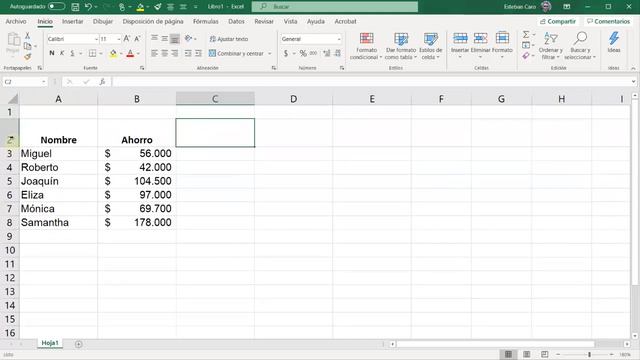640x360 pixels.
Task: Open the font size 11 dropdown
Action: point(119,39)
